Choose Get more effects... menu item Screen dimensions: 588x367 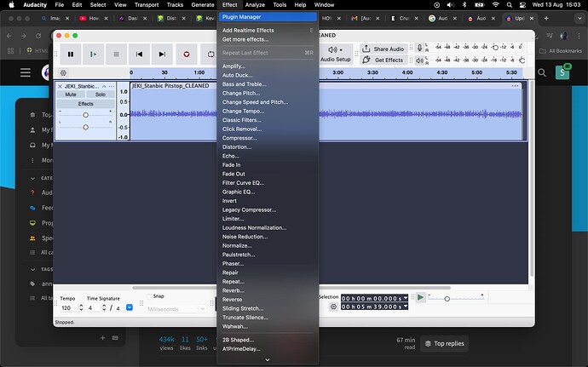pos(268,39)
